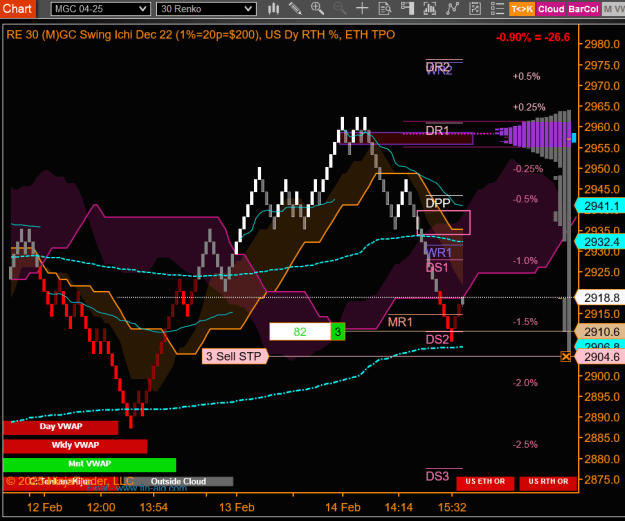625x521 pixels.
Task: Click the Mnt VWAP green status bar
Action: [89, 464]
